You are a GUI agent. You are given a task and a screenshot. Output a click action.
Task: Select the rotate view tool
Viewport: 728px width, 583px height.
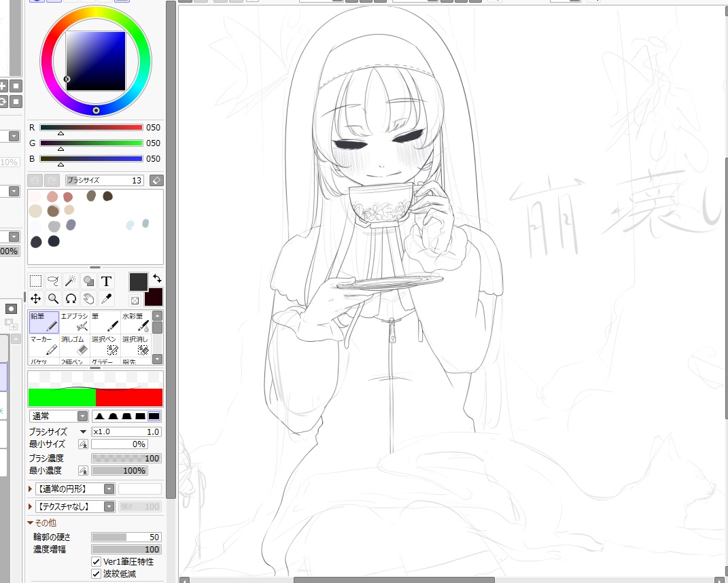[x=71, y=298]
